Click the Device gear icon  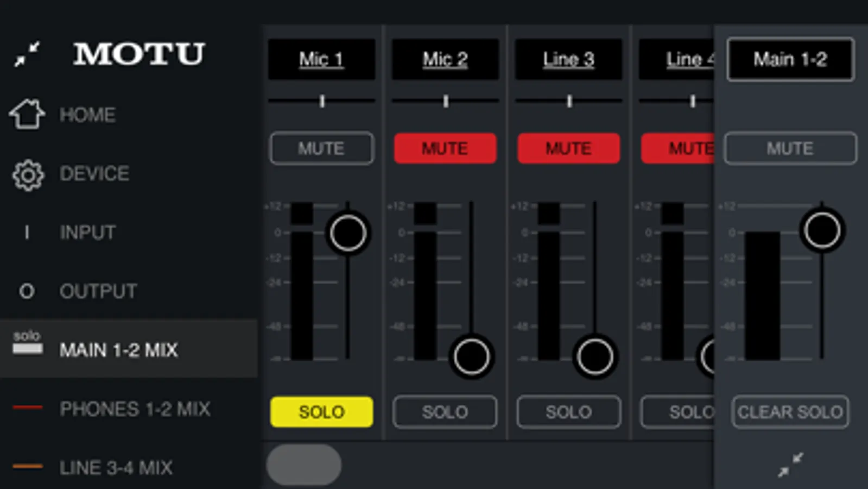coord(28,175)
